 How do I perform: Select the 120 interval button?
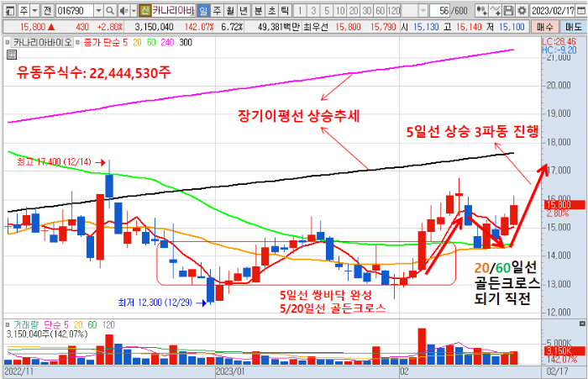[394, 11]
